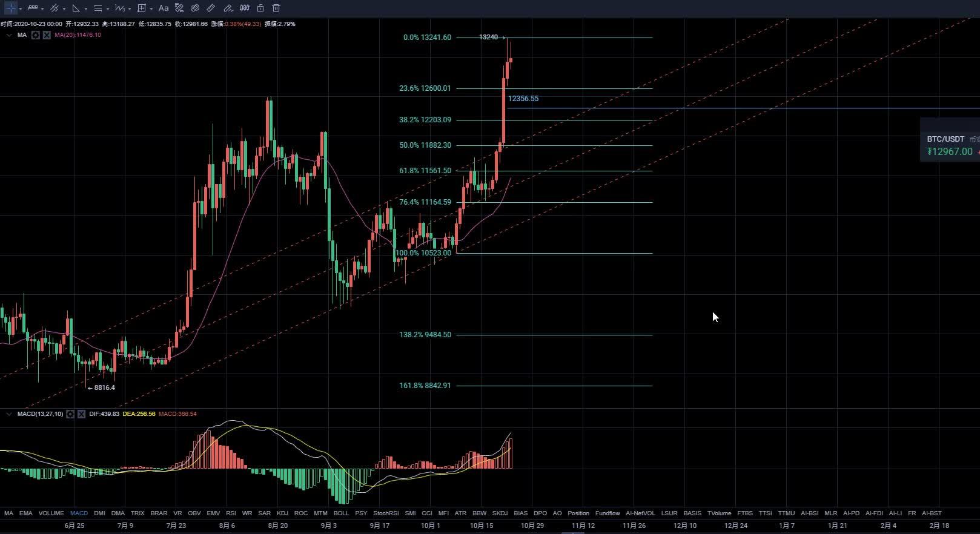The image size is (980, 534).
Task: Select the ruler measure tool
Action: pyautogui.click(x=211, y=8)
